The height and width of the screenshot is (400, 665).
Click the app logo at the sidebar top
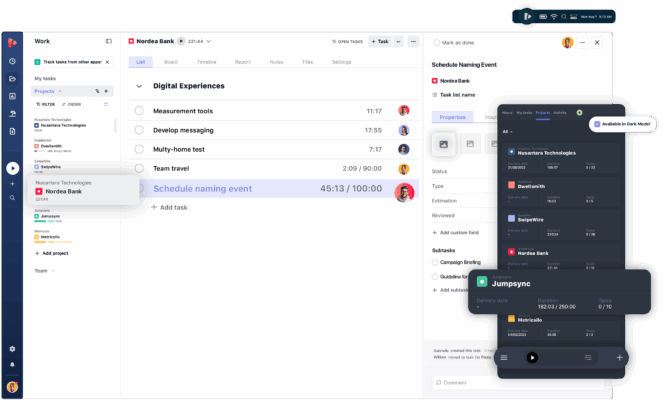click(12, 42)
